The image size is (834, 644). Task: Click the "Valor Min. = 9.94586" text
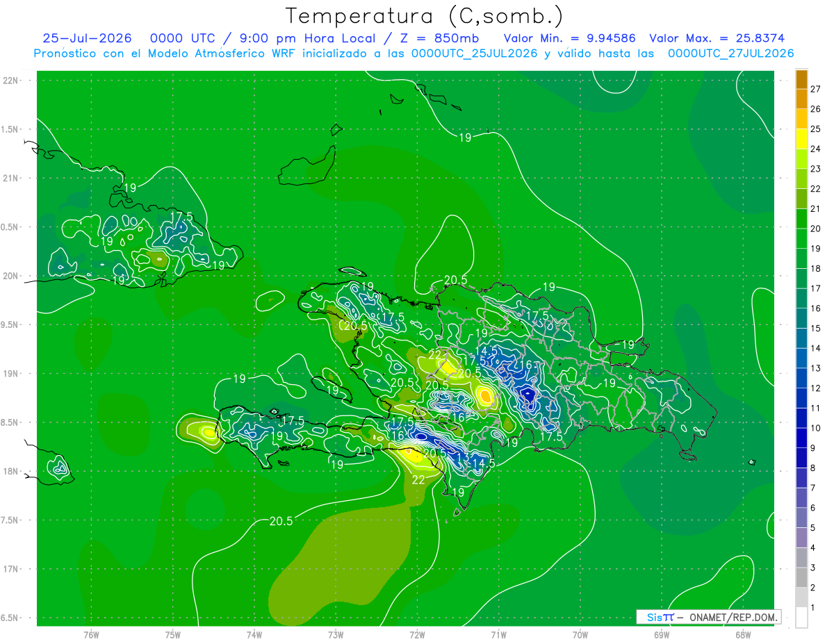pyautogui.click(x=569, y=38)
